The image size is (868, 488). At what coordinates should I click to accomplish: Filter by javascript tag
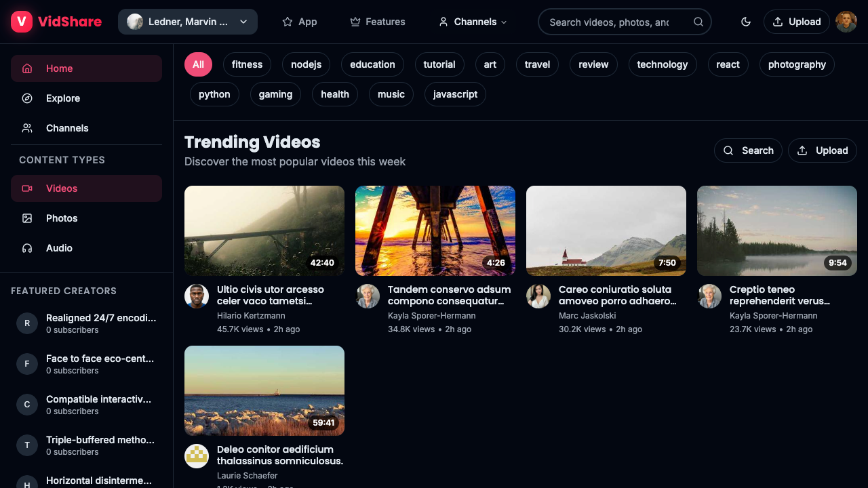(455, 94)
